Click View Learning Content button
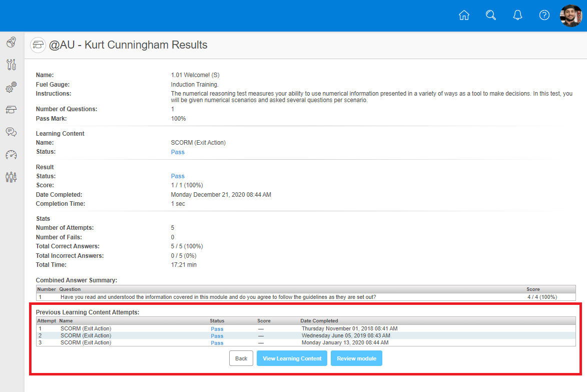The height and width of the screenshot is (392, 587). point(292,358)
